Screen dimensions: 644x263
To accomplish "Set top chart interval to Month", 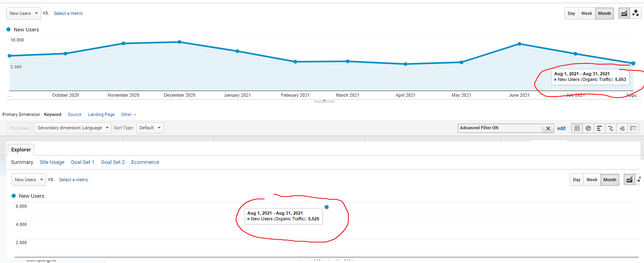I will [604, 13].
